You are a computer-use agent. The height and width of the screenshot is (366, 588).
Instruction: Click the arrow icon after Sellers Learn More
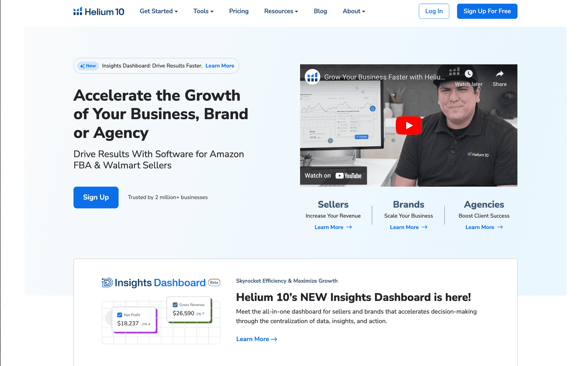pos(349,227)
